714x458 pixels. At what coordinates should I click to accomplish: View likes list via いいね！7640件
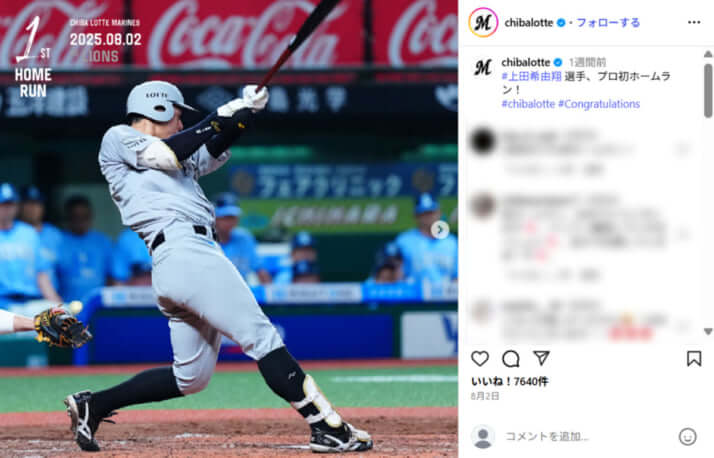pos(509,382)
